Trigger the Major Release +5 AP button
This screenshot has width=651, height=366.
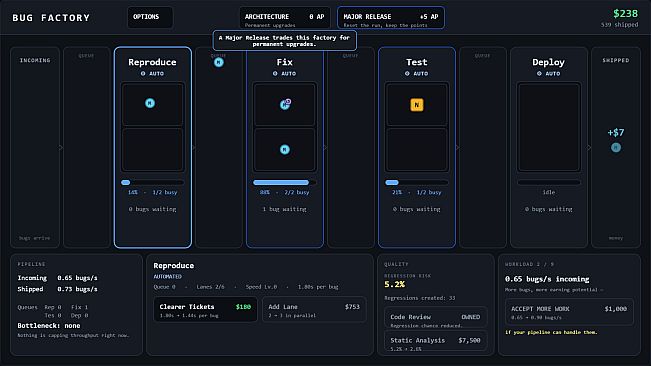coord(391,18)
